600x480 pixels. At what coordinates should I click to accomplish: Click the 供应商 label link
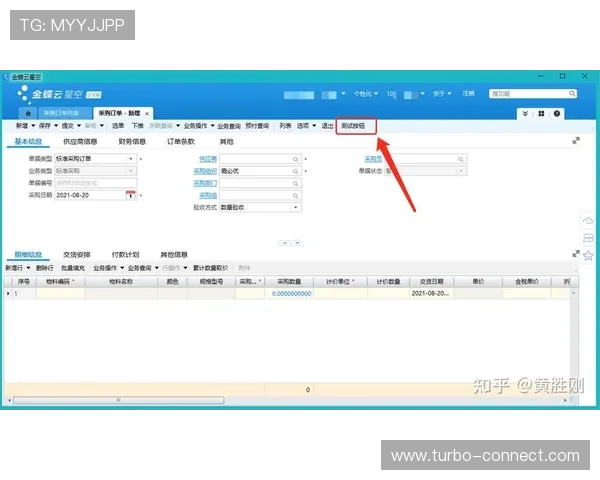pos(208,159)
